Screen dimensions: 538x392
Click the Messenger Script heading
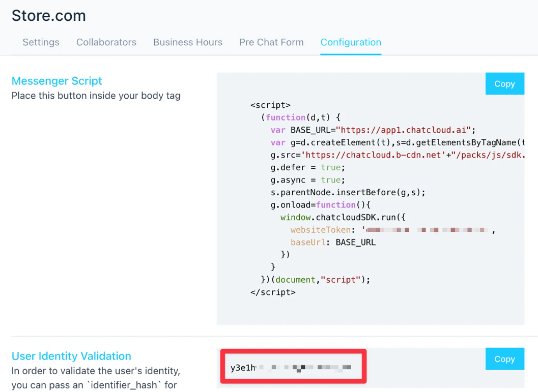point(56,81)
